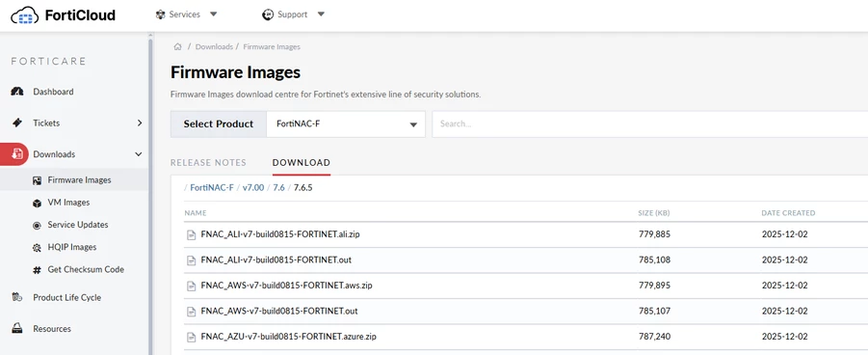Click FNAC_ALI-v7-build0815-FORTINET.out file name
This screenshot has height=355, width=868.
[x=276, y=259]
